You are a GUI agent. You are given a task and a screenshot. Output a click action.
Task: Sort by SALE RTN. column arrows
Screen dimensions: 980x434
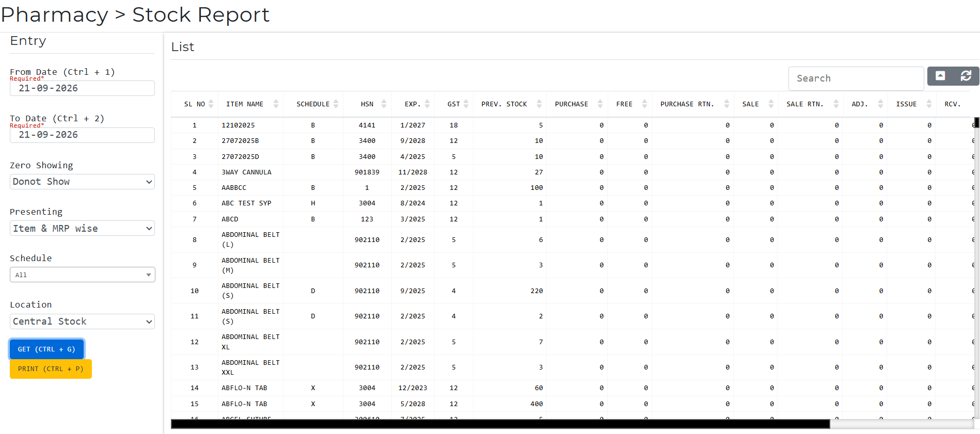pos(835,104)
